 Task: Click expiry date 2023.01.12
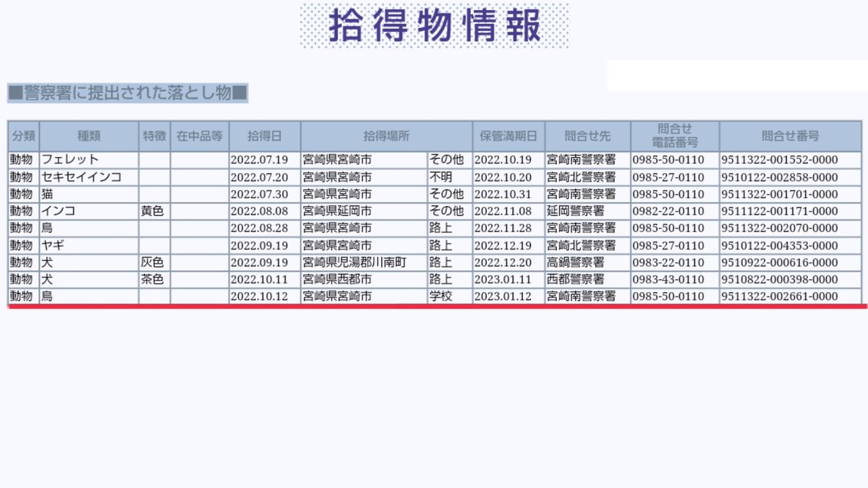pyautogui.click(x=509, y=296)
